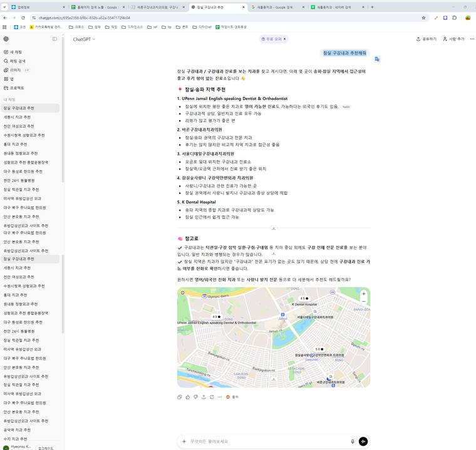Share the response via upload-arrow icon
Viewport: 476px width, 450px height.
204,397
